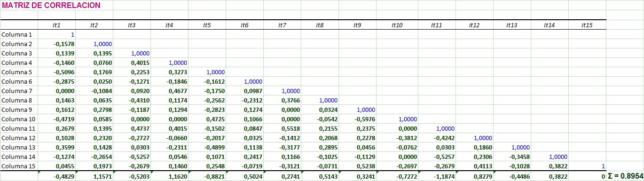Select the cell containing 0,3599
The width and height of the screenshot is (644, 181).
point(56,147)
